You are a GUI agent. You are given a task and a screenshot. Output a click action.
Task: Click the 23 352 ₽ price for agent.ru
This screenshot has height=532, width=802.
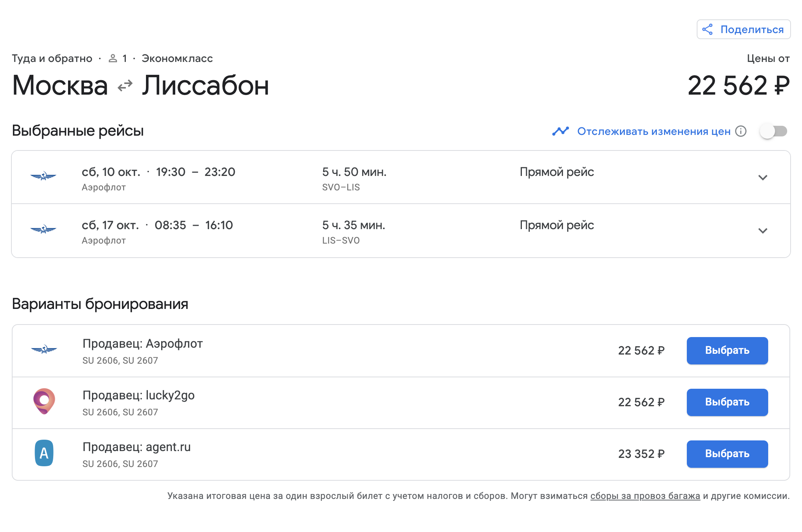coord(641,454)
